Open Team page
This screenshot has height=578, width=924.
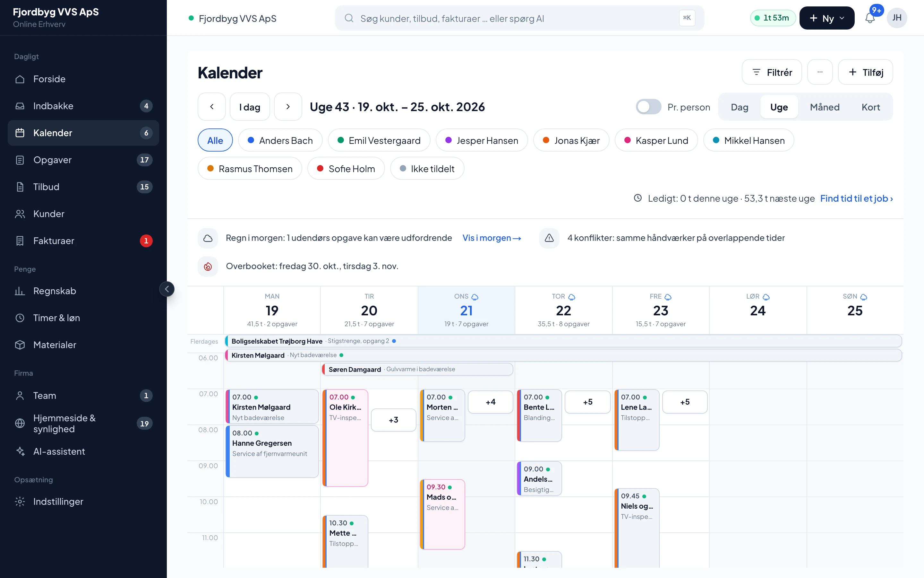point(83,395)
